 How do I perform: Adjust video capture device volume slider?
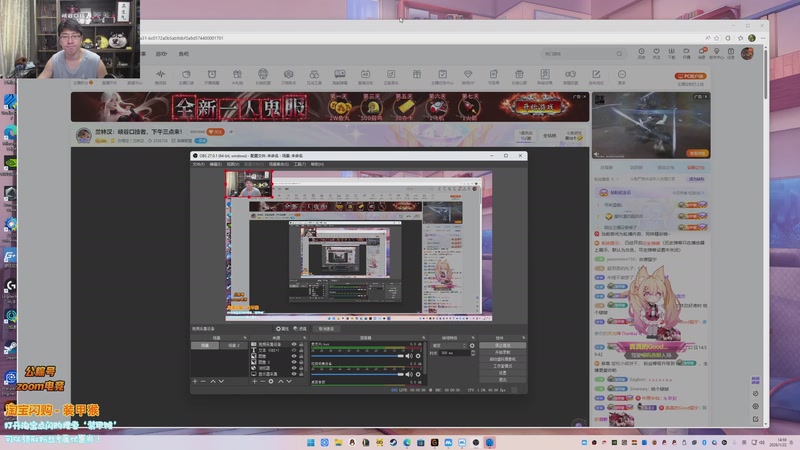[x=357, y=374]
